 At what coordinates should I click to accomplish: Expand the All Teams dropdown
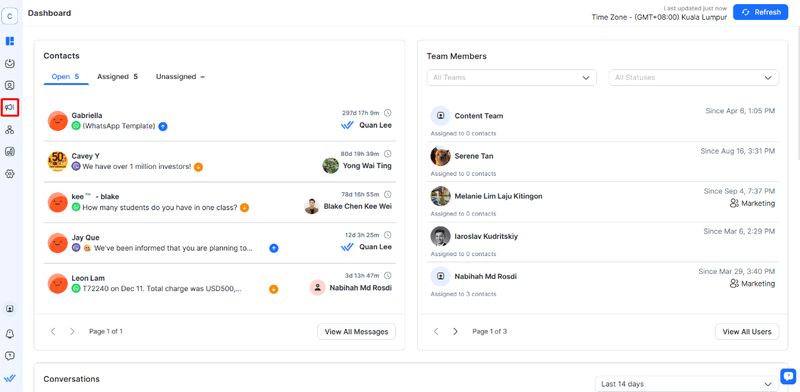pos(512,78)
